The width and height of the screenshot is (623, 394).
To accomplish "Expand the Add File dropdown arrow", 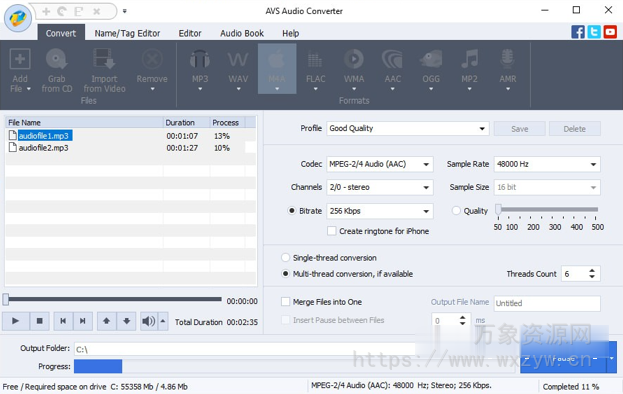I will click(29, 89).
